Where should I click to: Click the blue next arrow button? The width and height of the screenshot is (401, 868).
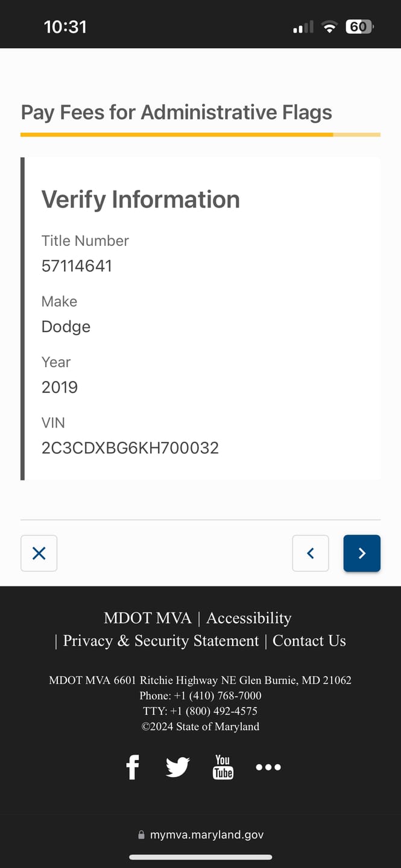[362, 553]
